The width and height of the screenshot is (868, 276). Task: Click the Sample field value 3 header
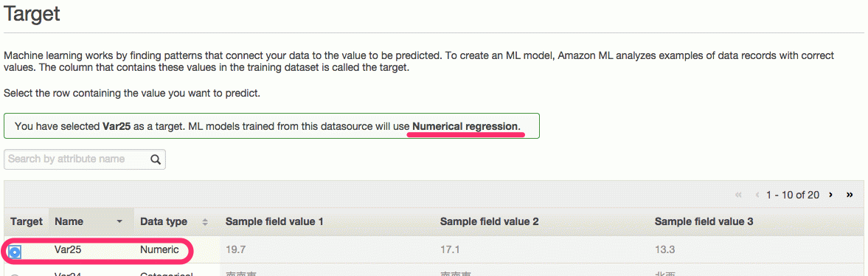click(704, 221)
